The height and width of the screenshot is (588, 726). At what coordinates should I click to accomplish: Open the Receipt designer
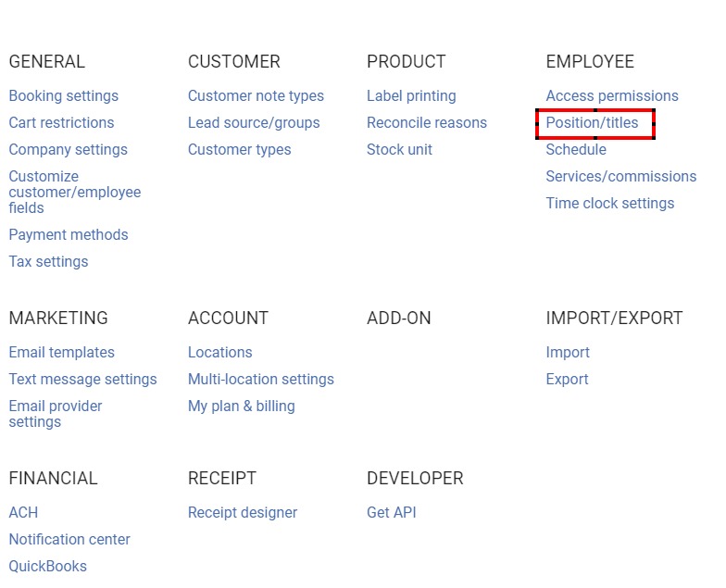(243, 513)
